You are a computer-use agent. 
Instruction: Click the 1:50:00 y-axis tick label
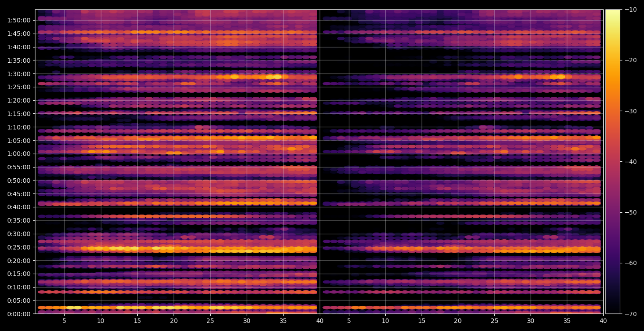19,20
